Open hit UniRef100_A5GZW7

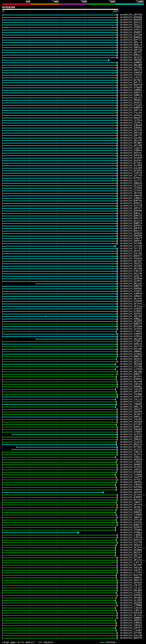click(131, 60)
